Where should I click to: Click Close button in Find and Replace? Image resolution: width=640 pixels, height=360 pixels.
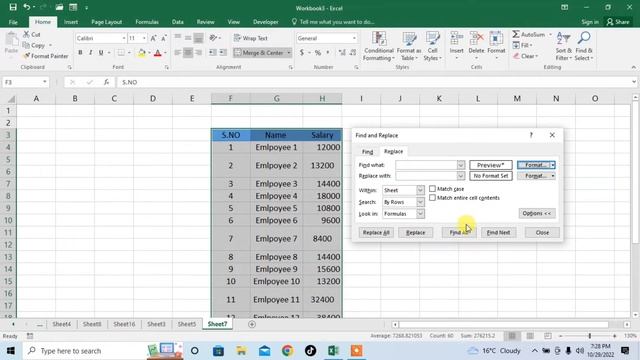tap(542, 232)
